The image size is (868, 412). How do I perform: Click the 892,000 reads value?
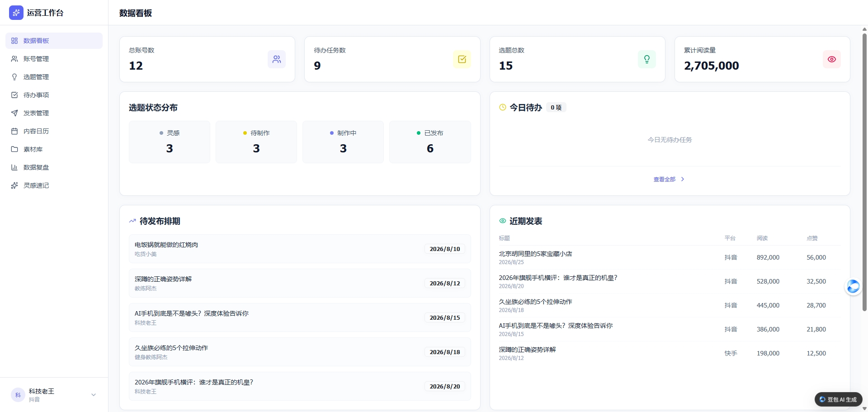coord(768,257)
